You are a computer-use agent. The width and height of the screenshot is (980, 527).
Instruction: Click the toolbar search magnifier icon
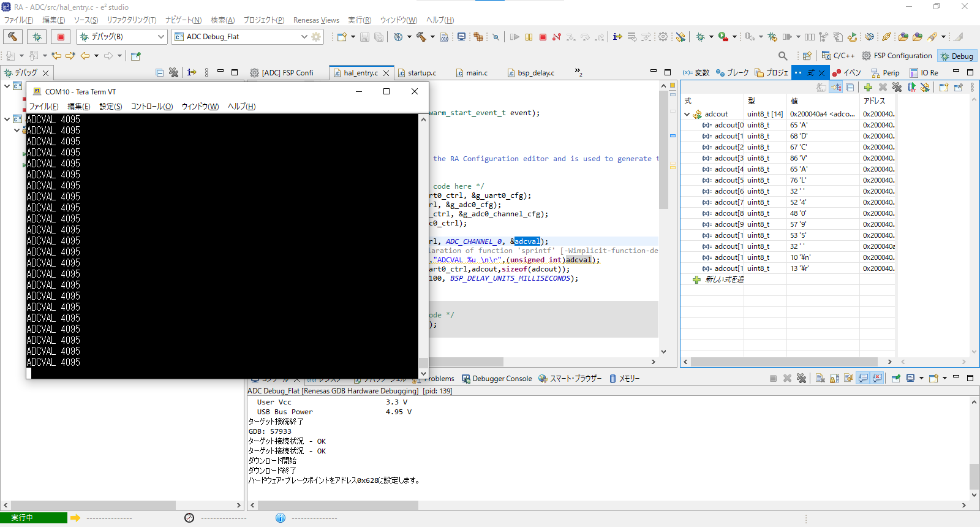[783, 56]
